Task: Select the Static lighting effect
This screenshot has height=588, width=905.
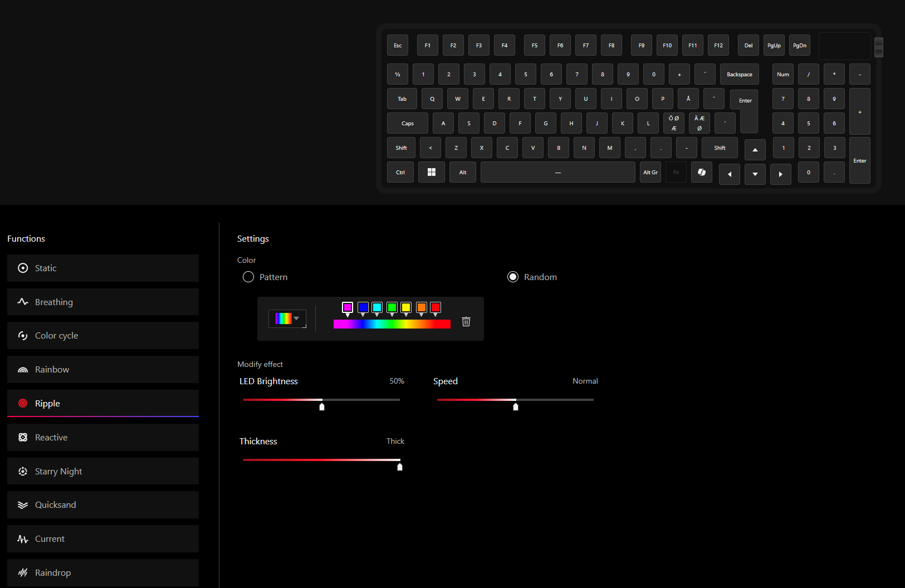Action: pyautogui.click(x=103, y=268)
